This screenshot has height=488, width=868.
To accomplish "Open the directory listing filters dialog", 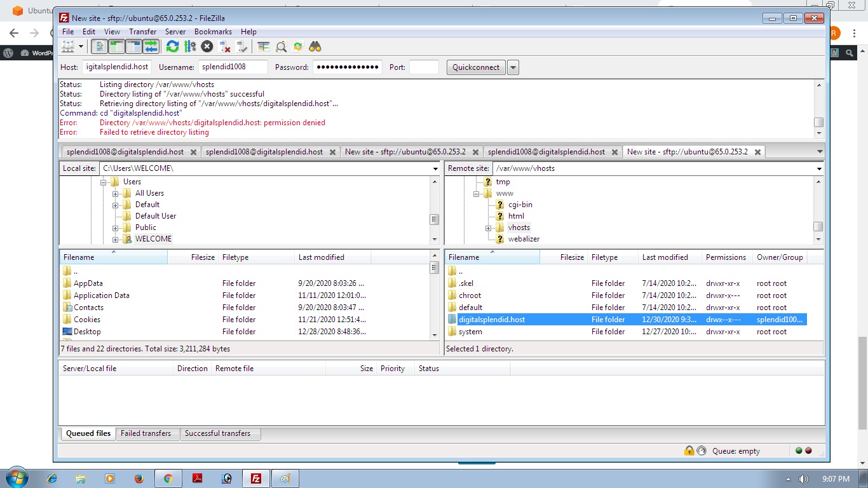I will (x=264, y=46).
